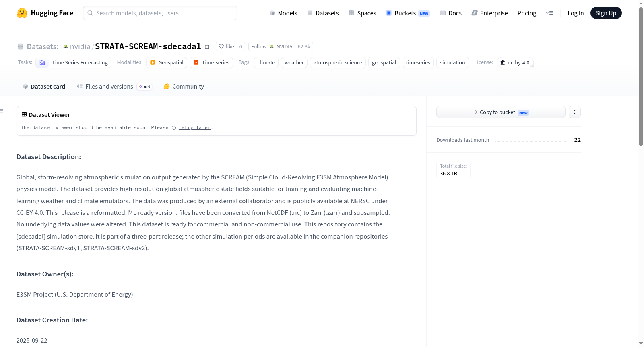644x347 pixels.
Task: Click the Dataset Description heading
Action: click(x=49, y=157)
